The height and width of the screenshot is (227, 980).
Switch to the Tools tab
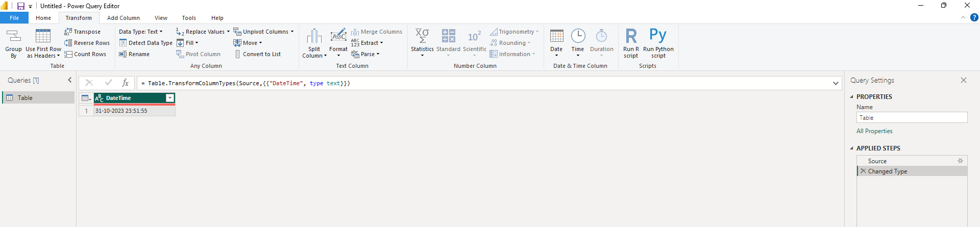click(x=189, y=18)
